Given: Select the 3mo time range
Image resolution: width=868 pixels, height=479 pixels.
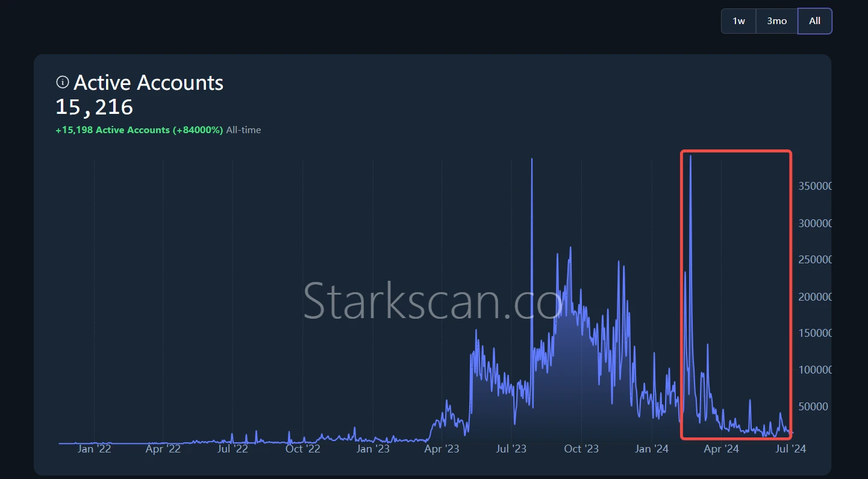Looking at the screenshot, I should (776, 21).
